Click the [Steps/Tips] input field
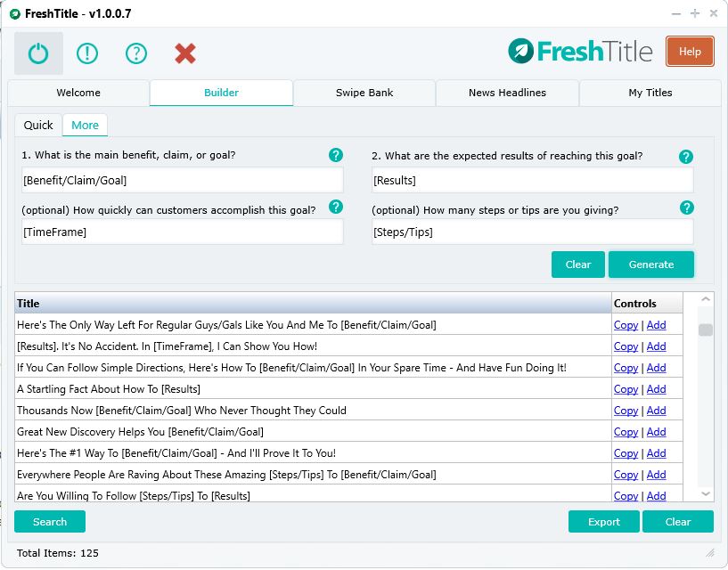 click(x=533, y=232)
